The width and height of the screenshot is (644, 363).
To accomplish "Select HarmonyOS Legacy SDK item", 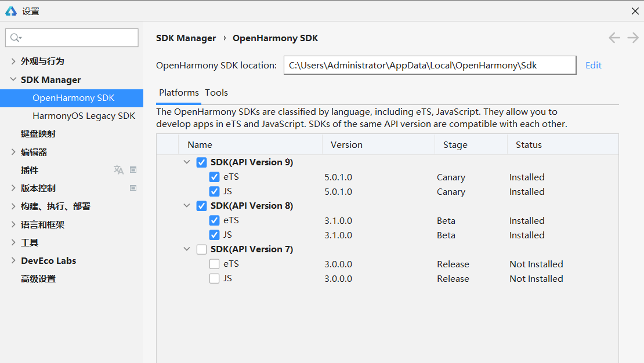I will click(x=84, y=116).
